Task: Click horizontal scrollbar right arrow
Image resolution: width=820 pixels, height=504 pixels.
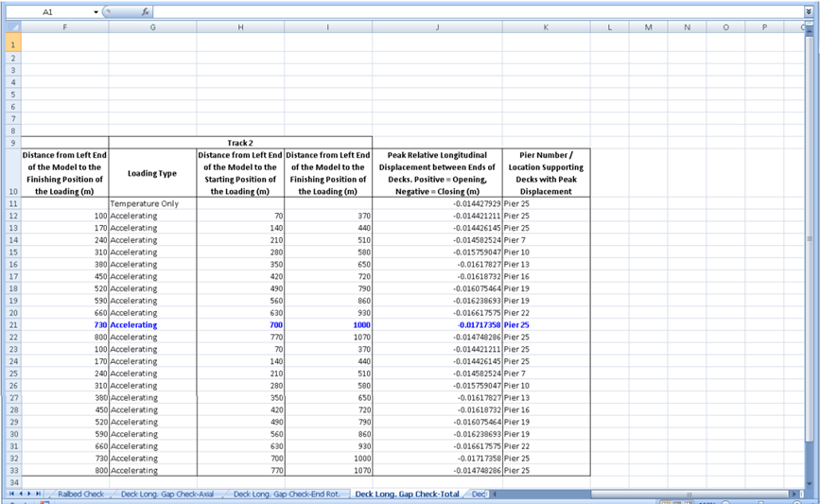Action: point(794,494)
